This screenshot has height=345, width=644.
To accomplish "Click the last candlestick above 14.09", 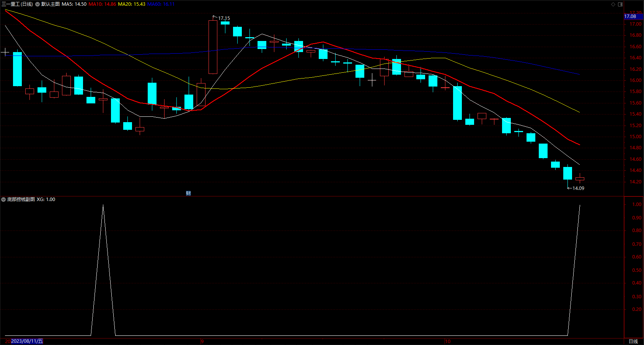I will (580, 179).
